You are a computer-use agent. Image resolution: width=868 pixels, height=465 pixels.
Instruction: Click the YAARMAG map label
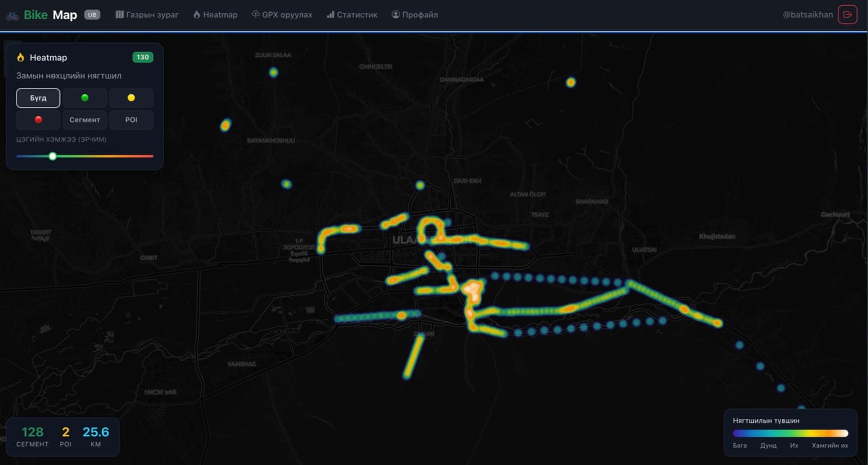tap(242, 364)
